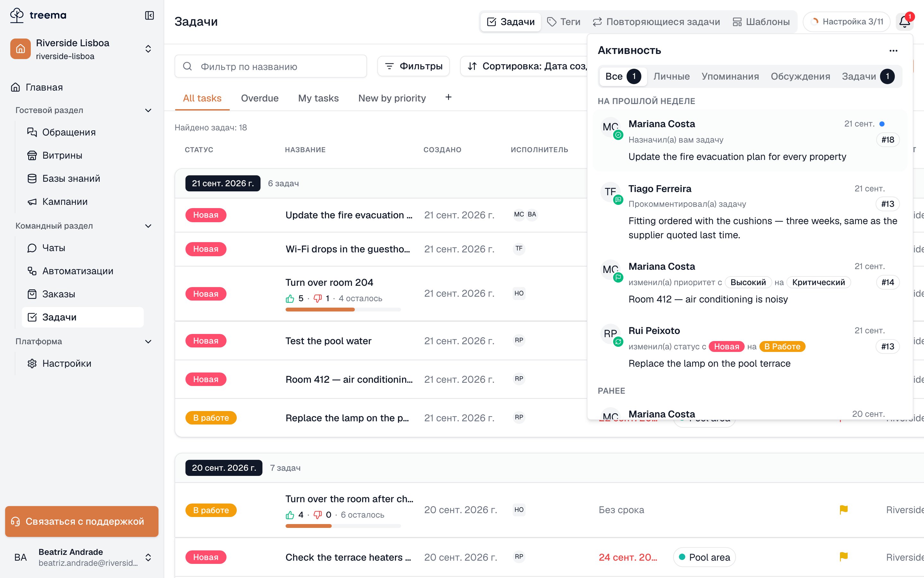The width and height of the screenshot is (924, 578).
Task: Focus the Фильтр по названию search field
Action: tap(271, 66)
